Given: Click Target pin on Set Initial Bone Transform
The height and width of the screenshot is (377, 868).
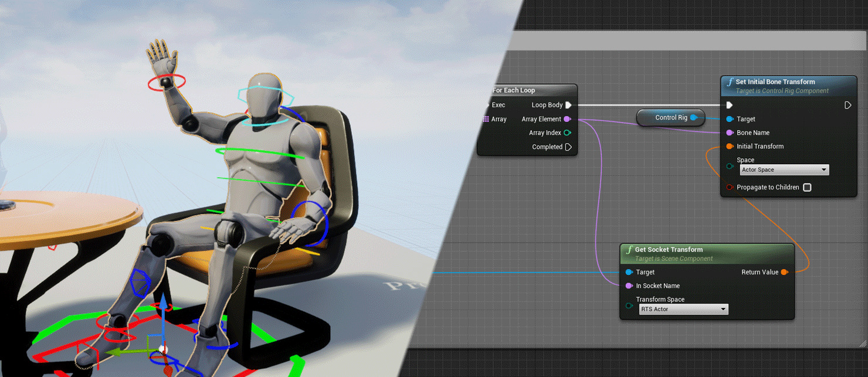Looking at the screenshot, I should pyautogui.click(x=730, y=119).
